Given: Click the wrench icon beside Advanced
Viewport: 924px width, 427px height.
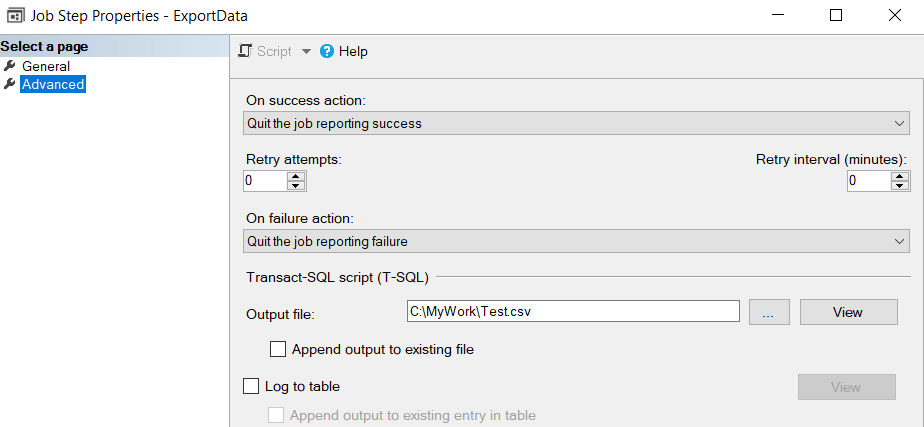Looking at the screenshot, I should pos(10,84).
